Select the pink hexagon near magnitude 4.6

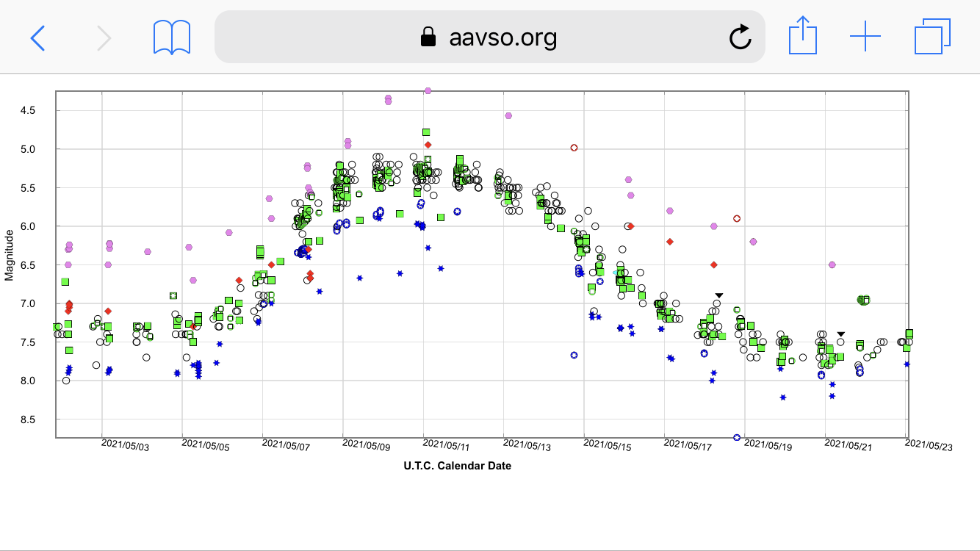click(508, 115)
